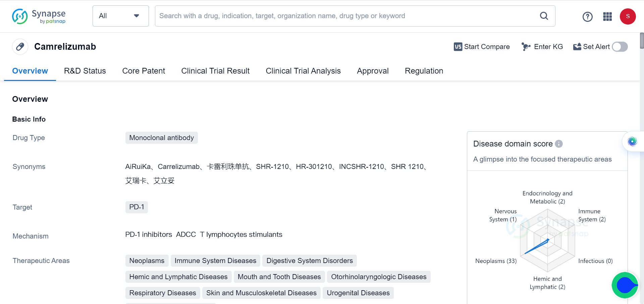Open the floating AI assistant swirl icon
This screenshot has width=644, height=304.
coord(632,141)
